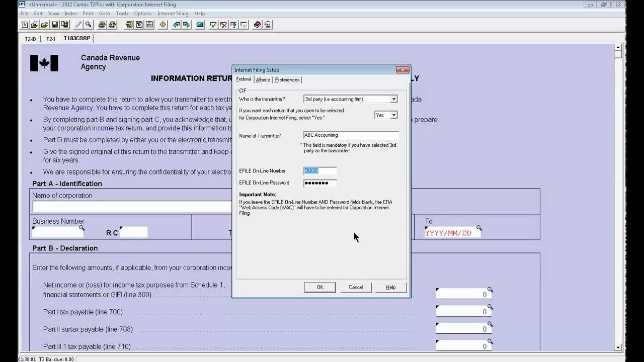
Task: Confirm with the OK button
Action: (x=320, y=287)
